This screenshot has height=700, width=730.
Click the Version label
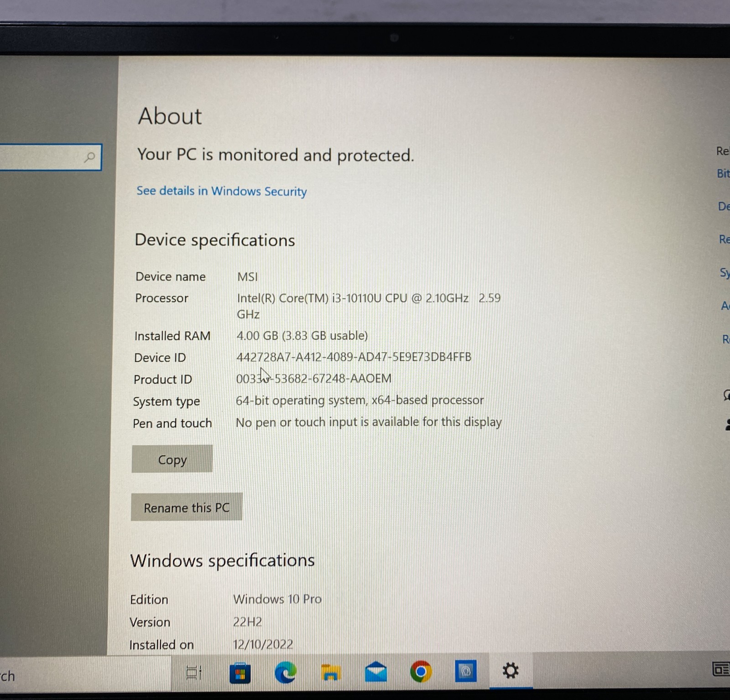[150, 622]
